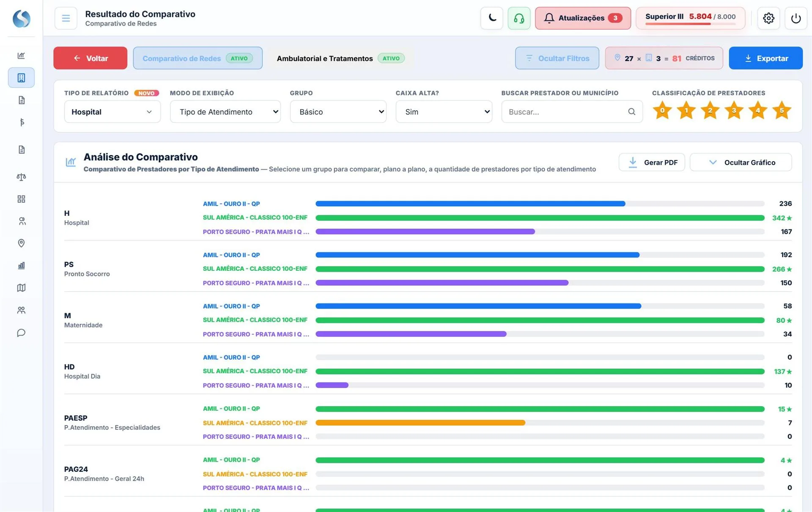Click the Exportar button
The width and height of the screenshot is (812, 512).
[x=765, y=58]
